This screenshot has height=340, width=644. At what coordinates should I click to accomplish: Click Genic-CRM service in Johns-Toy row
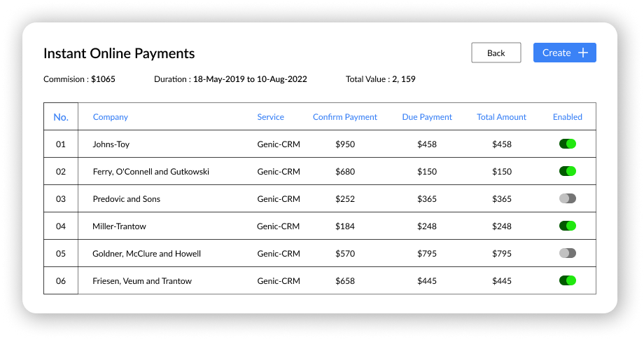279,144
